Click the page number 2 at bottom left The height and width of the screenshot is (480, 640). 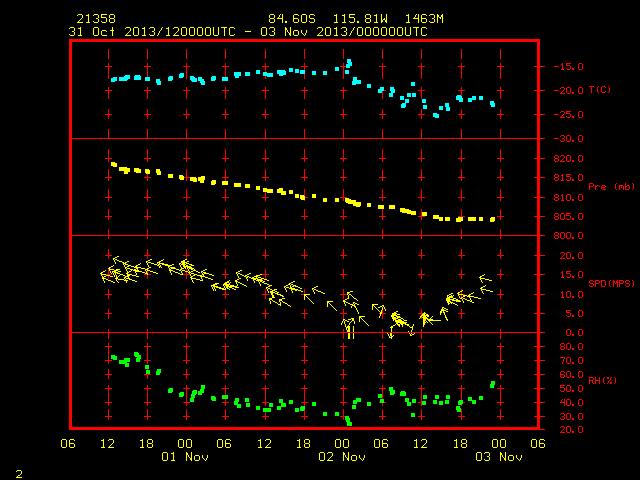pos(19,474)
